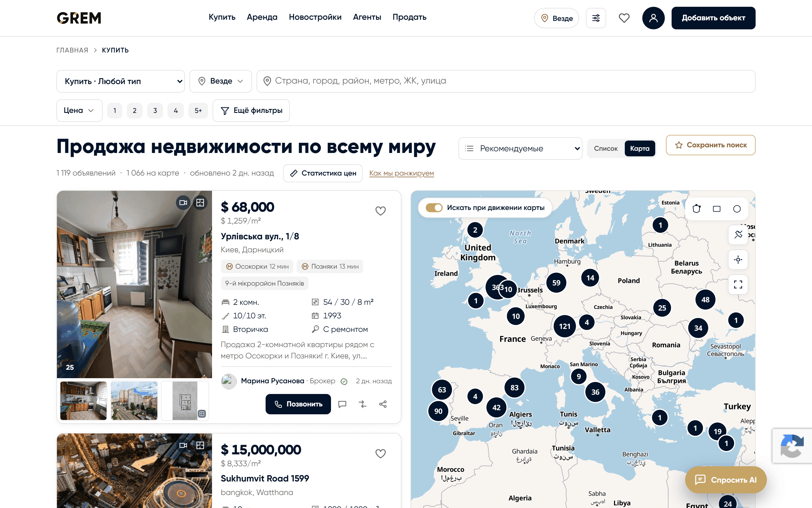Message the agent via chat icon

click(x=342, y=404)
